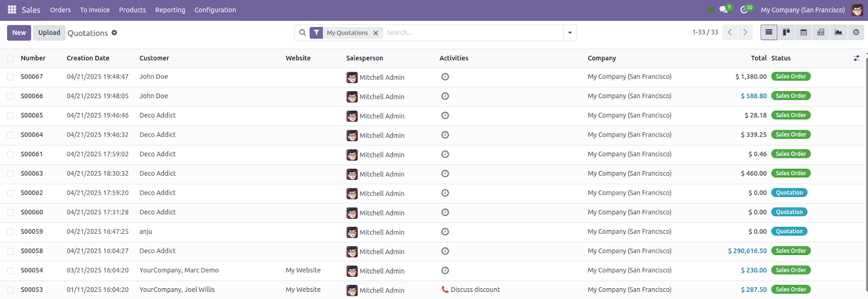Click the funnel filter icon in search
This screenshot has width=868, height=299.
coord(316,33)
